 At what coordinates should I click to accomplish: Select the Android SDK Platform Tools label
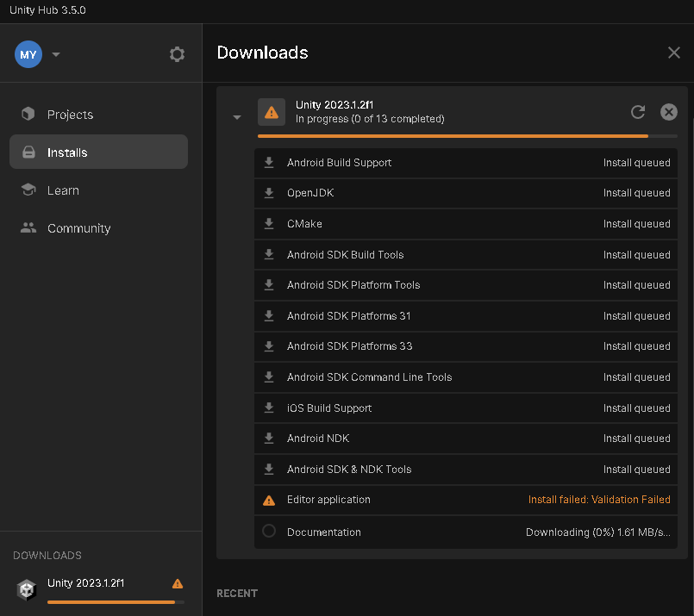(353, 285)
